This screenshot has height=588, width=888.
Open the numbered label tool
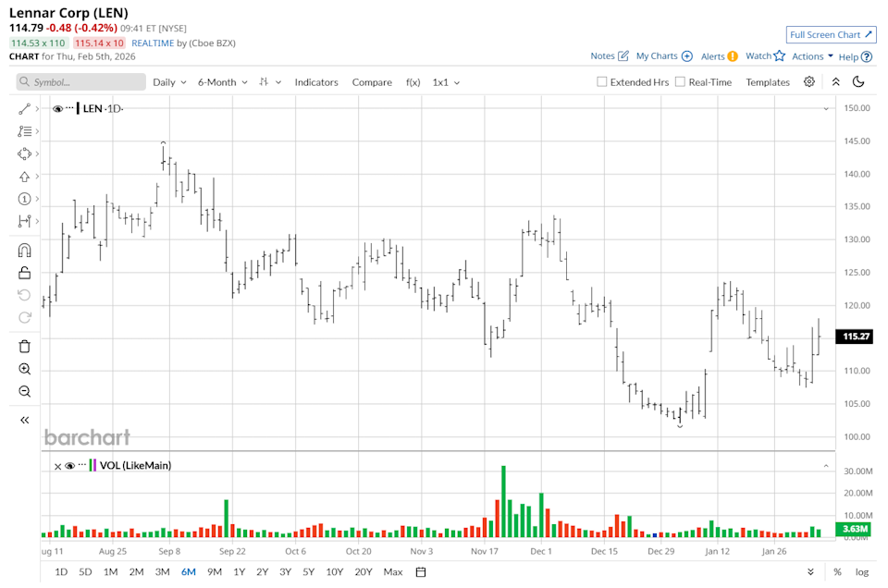24,199
